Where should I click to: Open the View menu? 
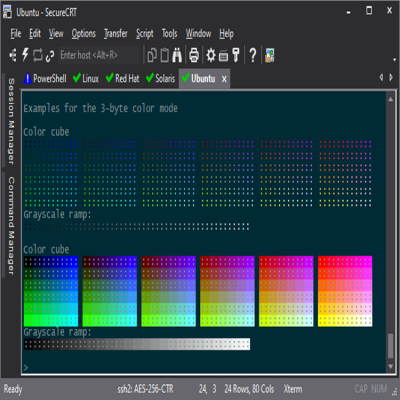click(x=56, y=34)
